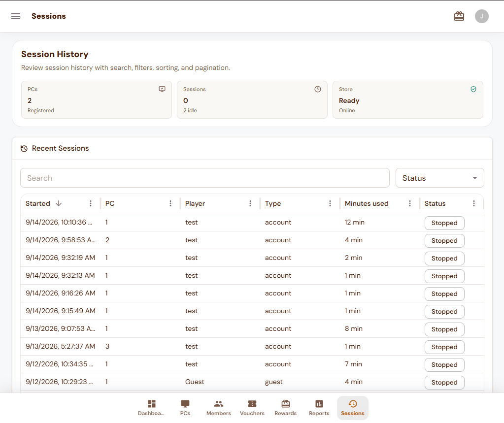504x423 pixels.
Task: Open the Rewards tab in bottom navigation
Action: [285, 408]
